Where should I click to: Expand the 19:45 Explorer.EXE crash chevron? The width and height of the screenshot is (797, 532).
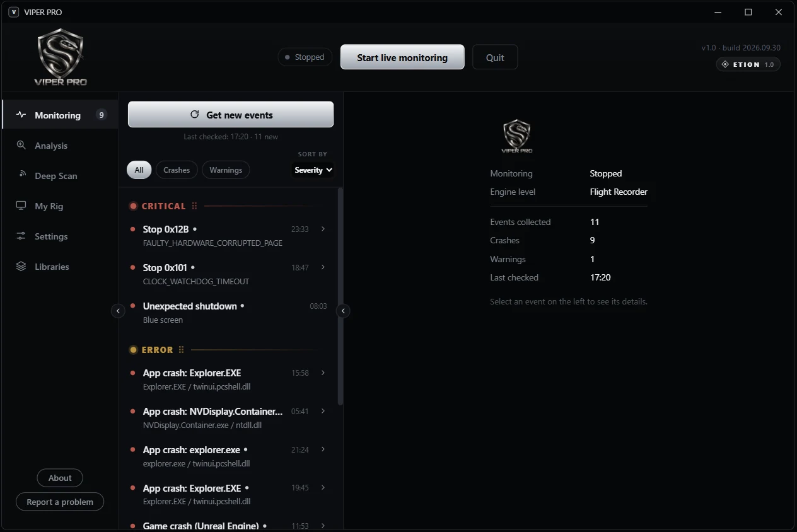[323, 488]
